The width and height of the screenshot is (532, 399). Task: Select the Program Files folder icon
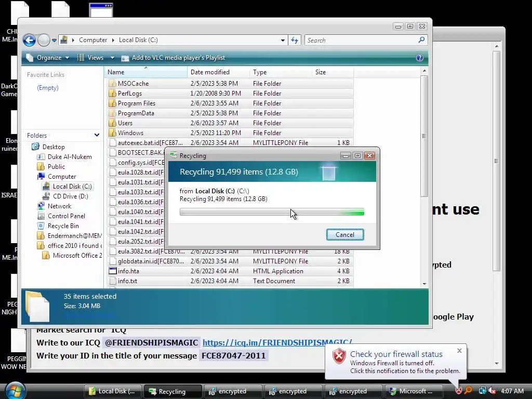(x=112, y=103)
